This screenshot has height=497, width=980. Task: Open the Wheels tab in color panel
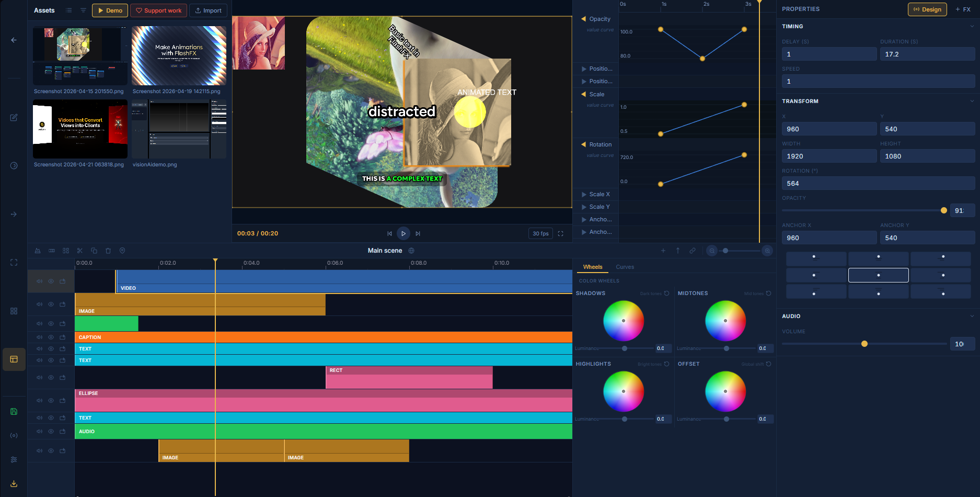click(x=592, y=267)
